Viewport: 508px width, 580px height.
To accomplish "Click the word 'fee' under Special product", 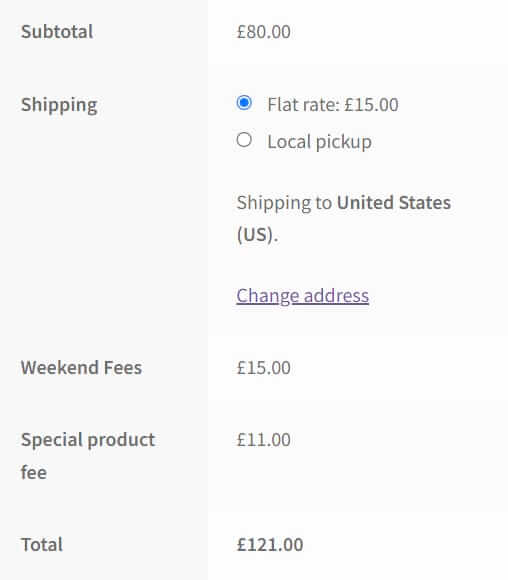I will [34, 472].
